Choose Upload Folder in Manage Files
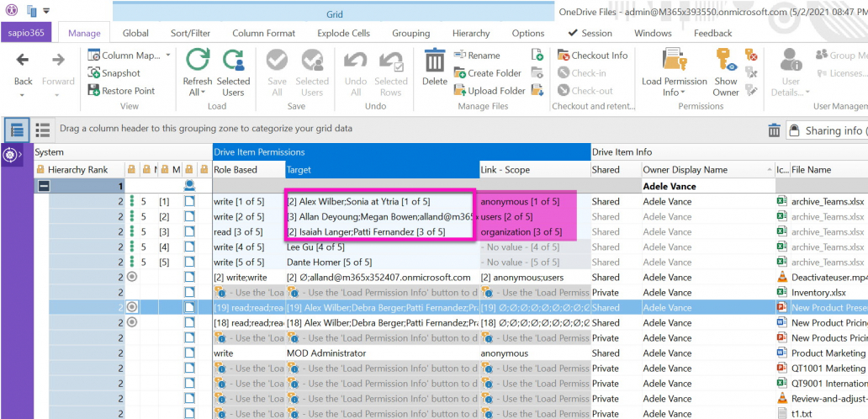The image size is (868, 419). (x=489, y=91)
